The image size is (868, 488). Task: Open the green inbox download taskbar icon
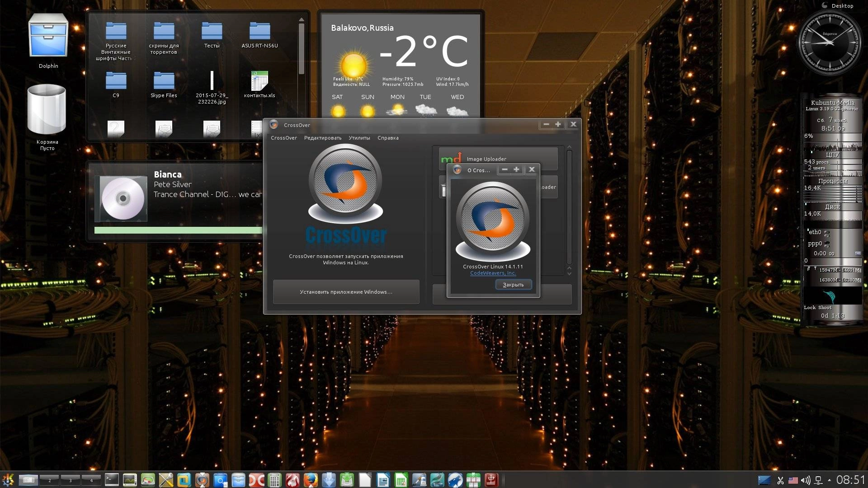[347, 479]
